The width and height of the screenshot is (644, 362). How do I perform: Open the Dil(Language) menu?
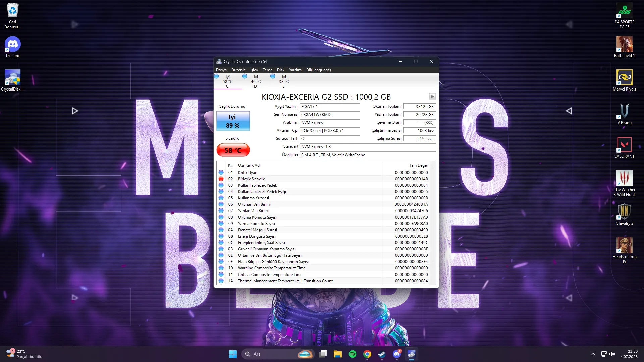click(318, 70)
